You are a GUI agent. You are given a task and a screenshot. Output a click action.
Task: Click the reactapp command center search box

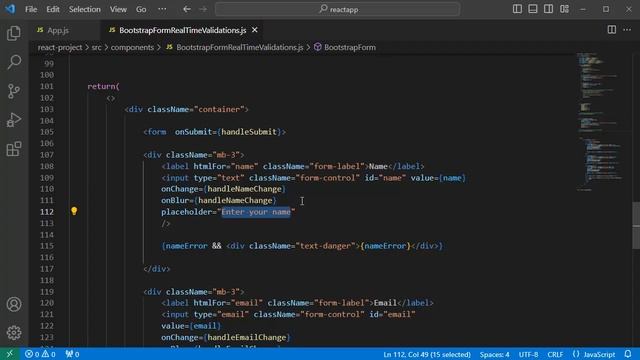[x=338, y=9]
